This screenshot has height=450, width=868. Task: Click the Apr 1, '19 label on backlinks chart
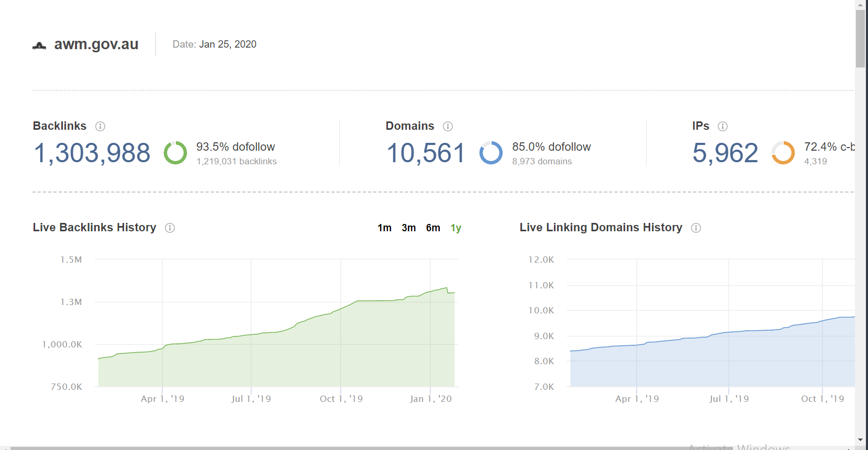coord(162,399)
